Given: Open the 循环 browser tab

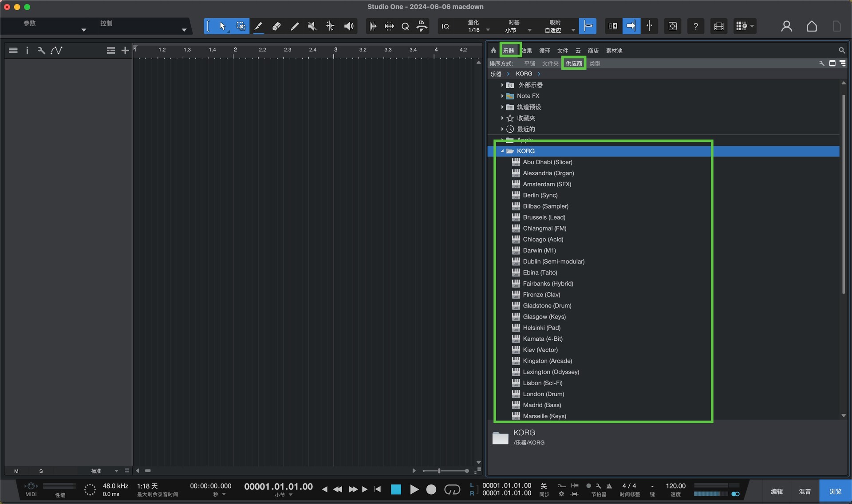Looking at the screenshot, I should click(x=544, y=51).
